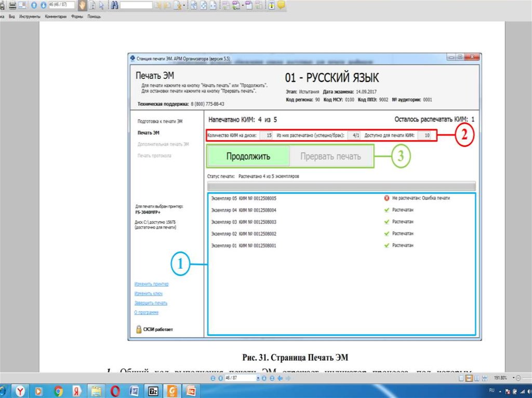Click the caption Рис. 31. Страница Печать ЭМ

[295, 358]
